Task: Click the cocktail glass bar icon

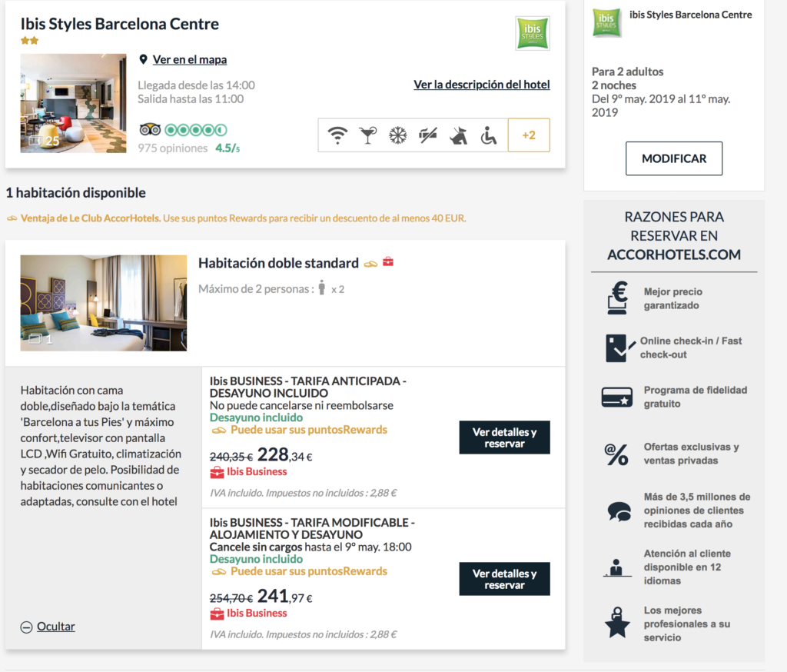Action: [x=368, y=135]
